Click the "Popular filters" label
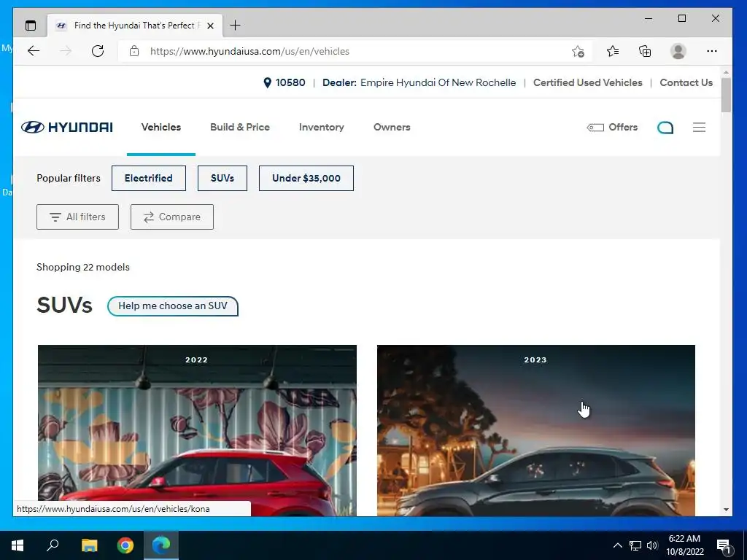Image resolution: width=747 pixels, height=560 pixels. (69, 178)
